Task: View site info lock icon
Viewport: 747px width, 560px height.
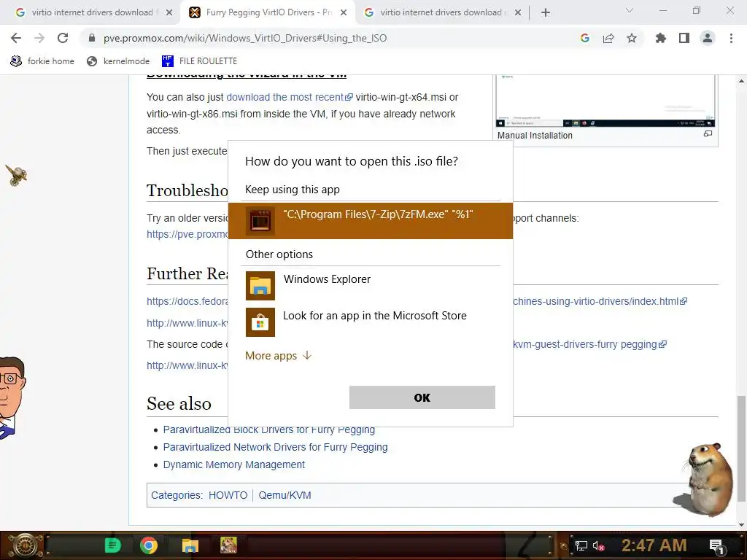Action: pos(92,38)
